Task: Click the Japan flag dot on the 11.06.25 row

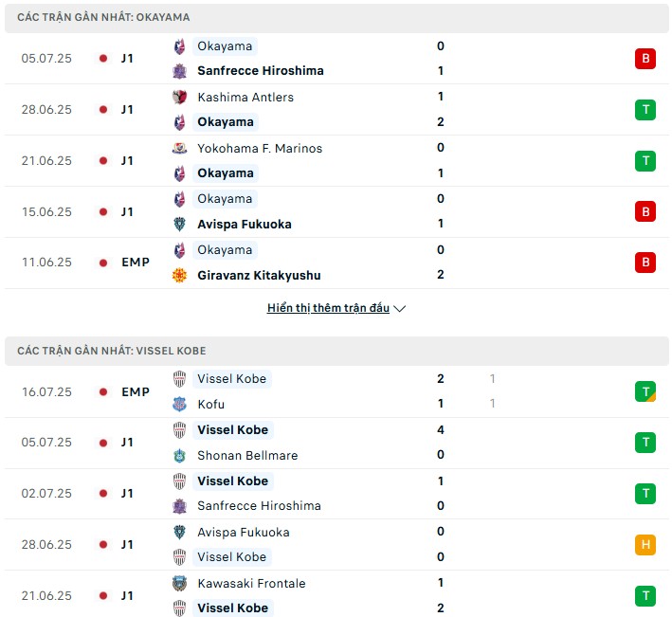Action: pyautogui.click(x=103, y=263)
